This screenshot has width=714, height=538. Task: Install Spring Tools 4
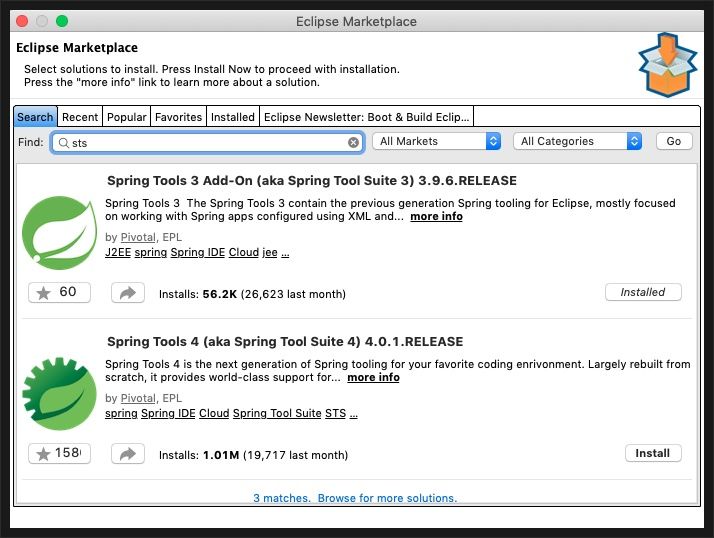point(653,453)
